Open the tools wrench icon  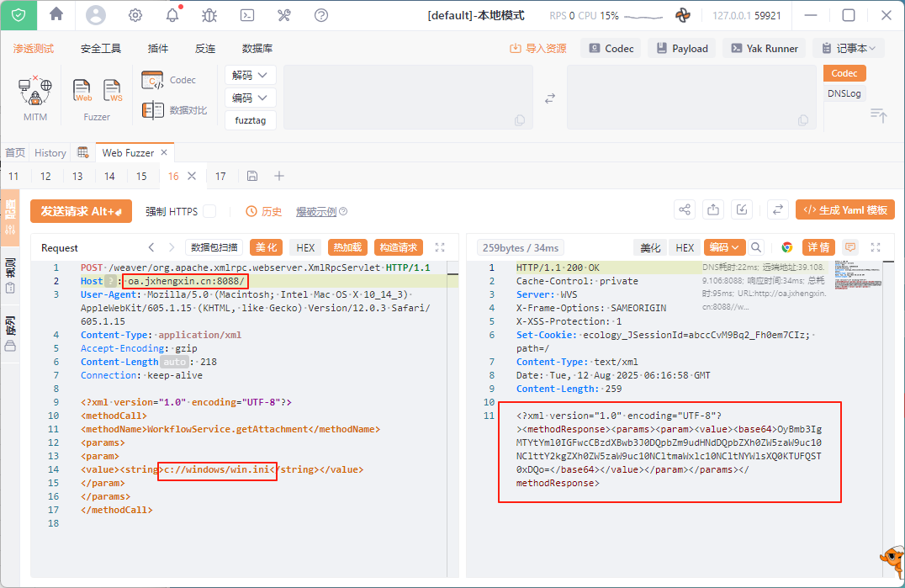284,15
